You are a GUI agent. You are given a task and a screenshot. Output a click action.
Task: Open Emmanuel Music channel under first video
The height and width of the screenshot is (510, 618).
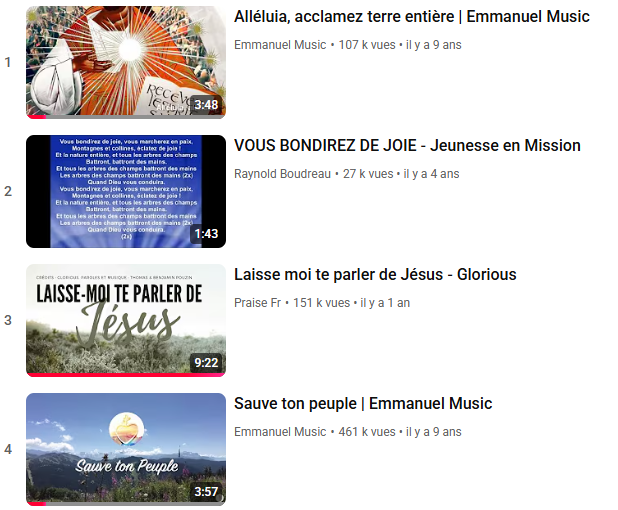[280, 45]
